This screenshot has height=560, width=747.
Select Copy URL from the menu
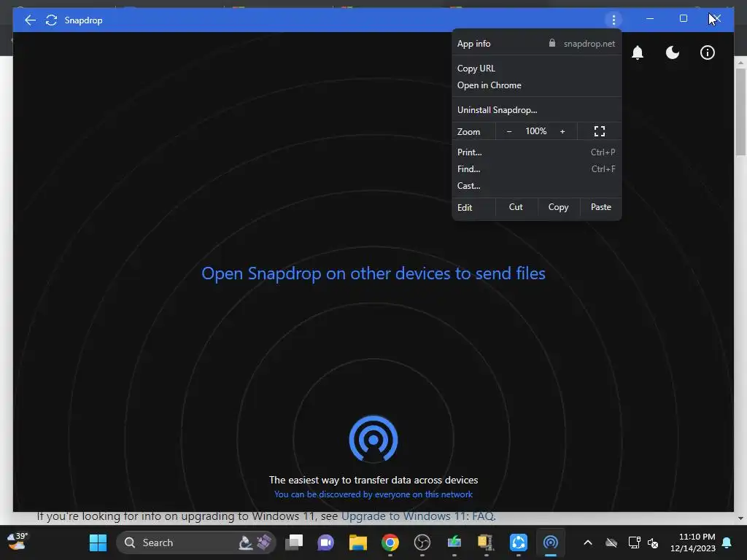click(x=536, y=68)
